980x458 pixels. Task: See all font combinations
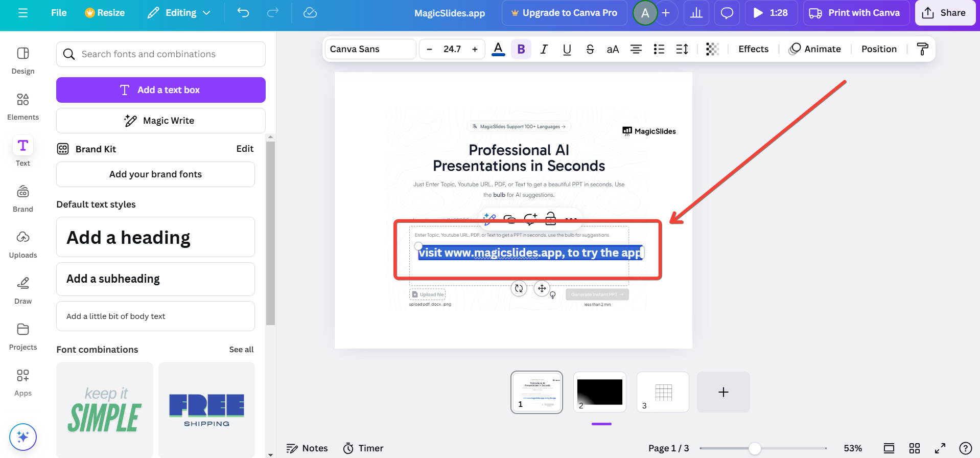coord(241,350)
